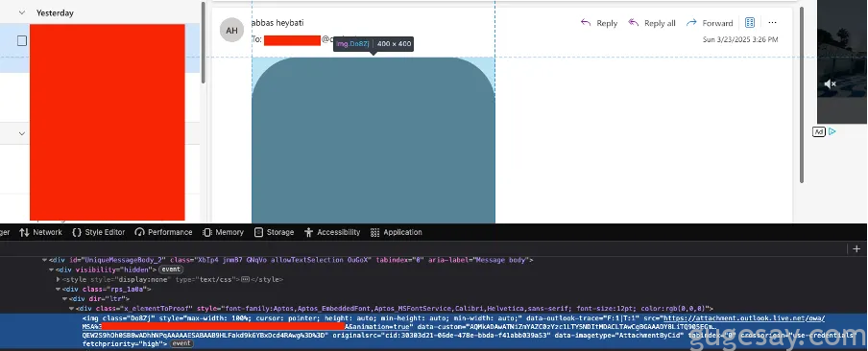Open the Accessibility panel tab
The image size is (868, 351).
coord(332,232)
